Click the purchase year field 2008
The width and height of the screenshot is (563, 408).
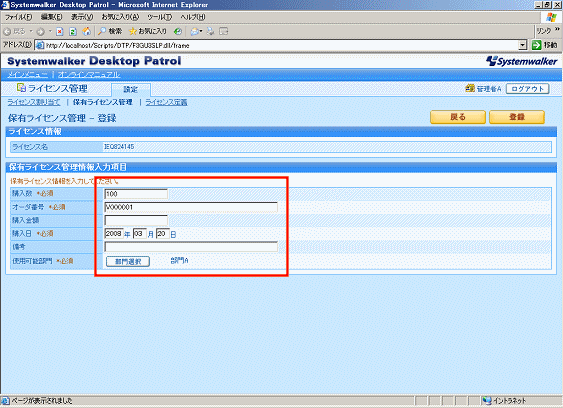114,234
